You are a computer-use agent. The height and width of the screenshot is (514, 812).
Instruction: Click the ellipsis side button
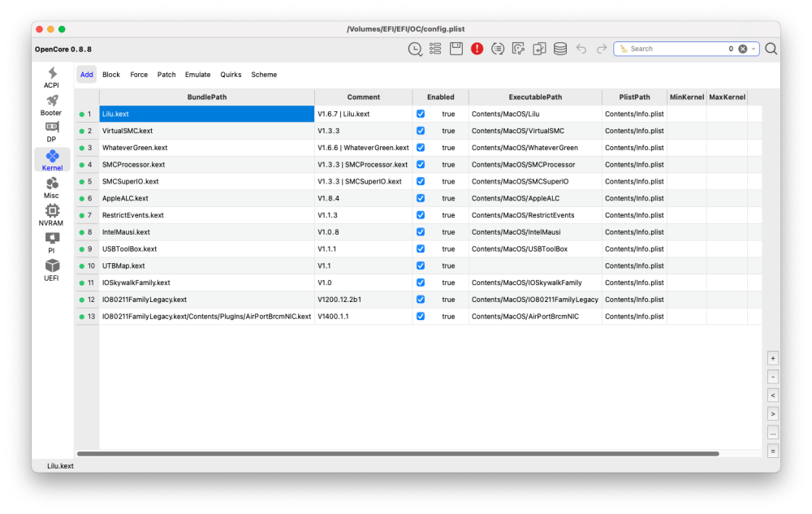(x=773, y=433)
